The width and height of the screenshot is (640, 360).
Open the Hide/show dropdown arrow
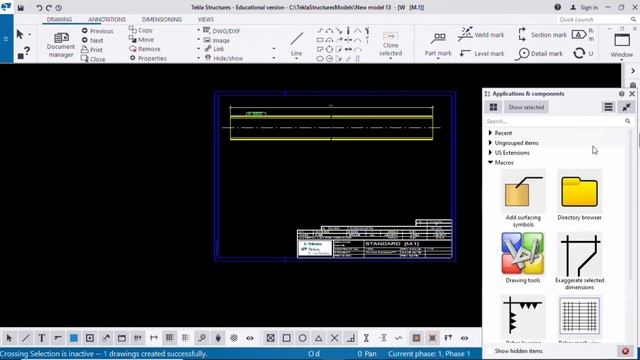click(x=199, y=58)
